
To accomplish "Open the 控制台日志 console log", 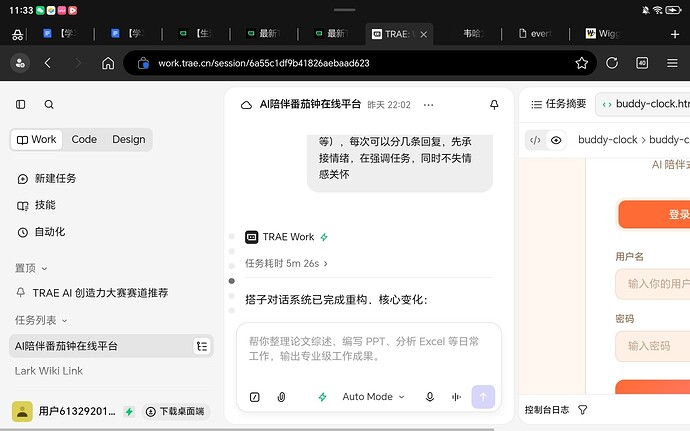I will [547, 410].
